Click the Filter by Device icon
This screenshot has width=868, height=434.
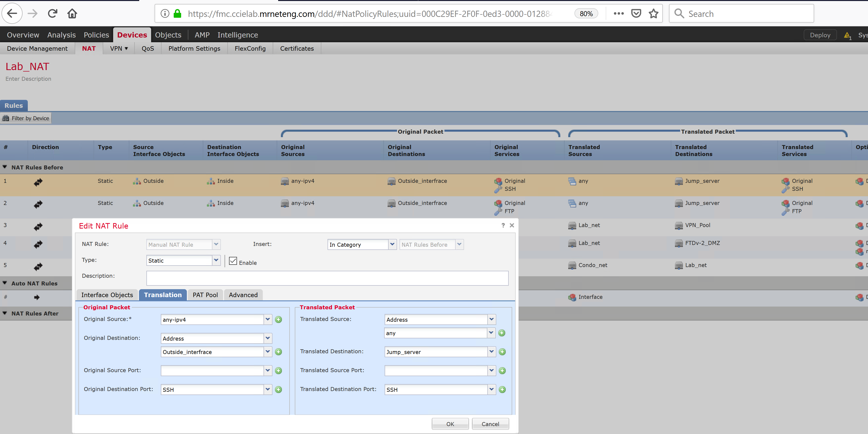pos(6,118)
